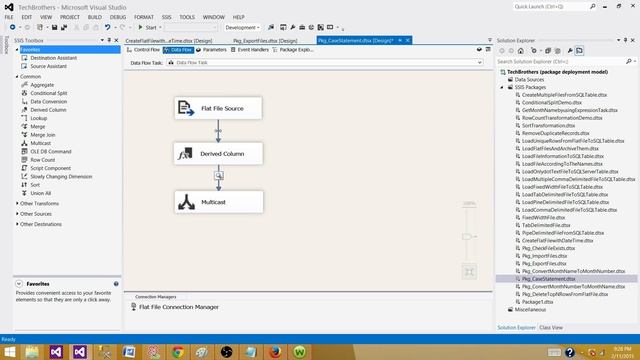The width and height of the screenshot is (640, 360).
Task: Expand the Other Destinations group
Action: pos(17,224)
